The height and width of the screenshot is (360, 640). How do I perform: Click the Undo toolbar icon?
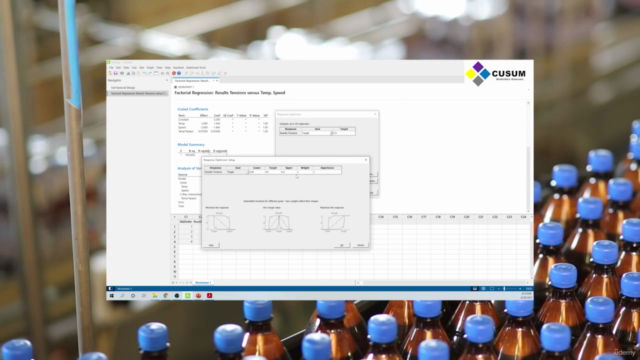tap(144, 73)
